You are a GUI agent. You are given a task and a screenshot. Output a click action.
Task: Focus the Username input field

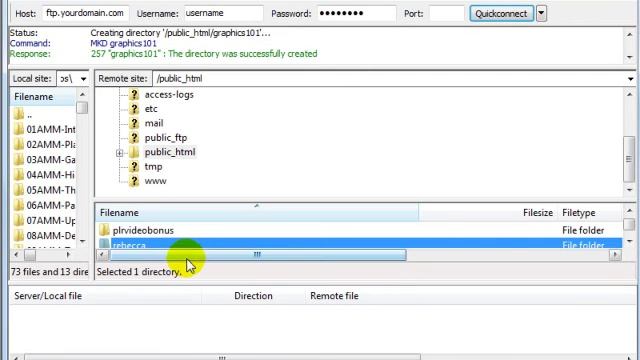223,13
